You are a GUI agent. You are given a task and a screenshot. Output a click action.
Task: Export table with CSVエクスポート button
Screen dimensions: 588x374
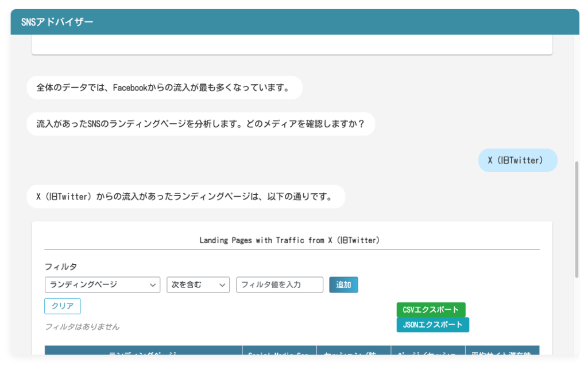pyautogui.click(x=431, y=310)
